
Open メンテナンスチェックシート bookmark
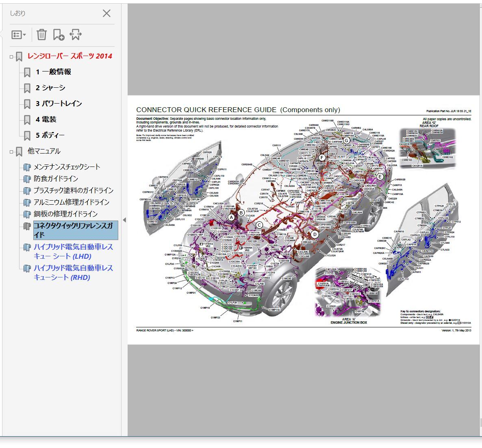[67, 167]
